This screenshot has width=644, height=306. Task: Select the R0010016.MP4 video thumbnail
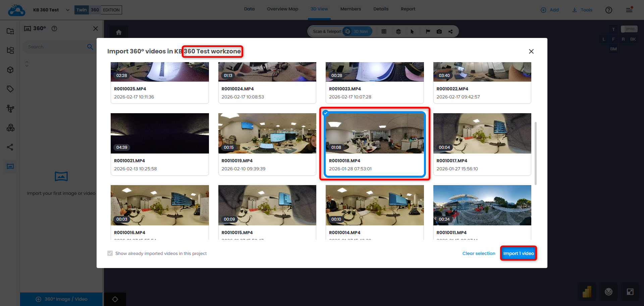[160, 205]
